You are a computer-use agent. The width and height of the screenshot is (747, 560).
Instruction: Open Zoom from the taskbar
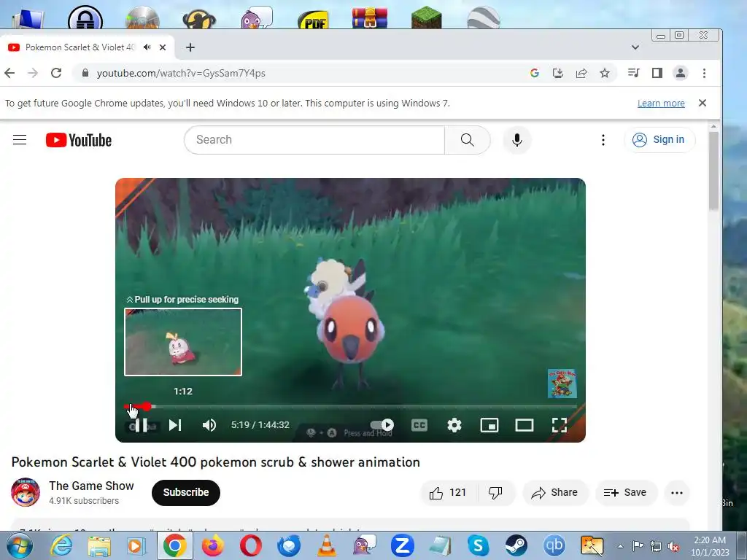[402, 545]
